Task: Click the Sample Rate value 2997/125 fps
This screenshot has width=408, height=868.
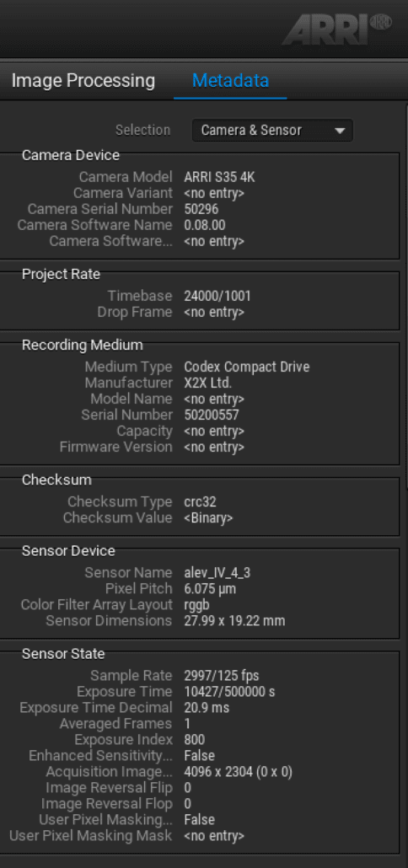Action: pos(222,675)
